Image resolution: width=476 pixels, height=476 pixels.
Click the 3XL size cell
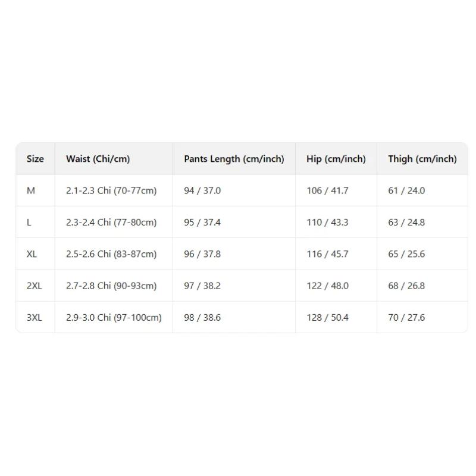[x=34, y=317]
